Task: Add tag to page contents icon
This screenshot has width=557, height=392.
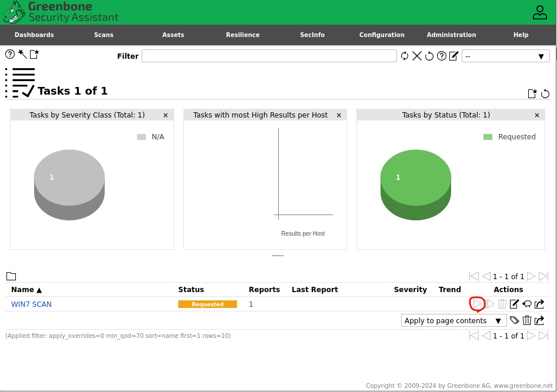Action: coord(515,320)
